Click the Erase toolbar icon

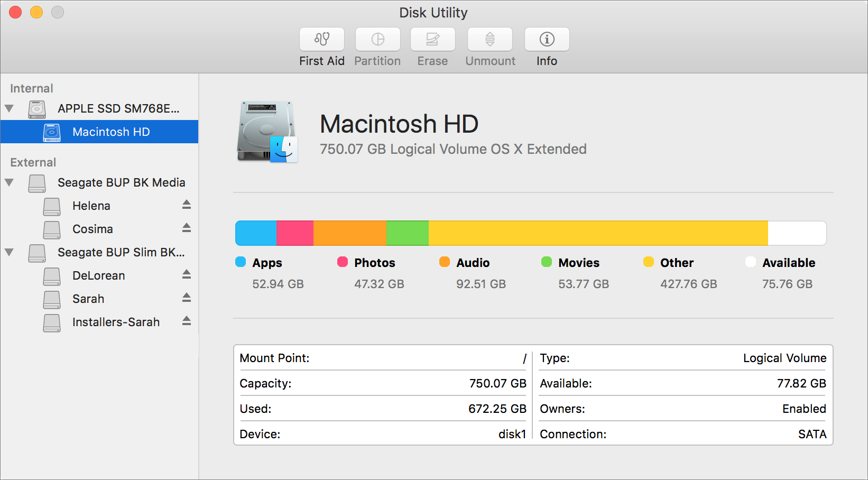tap(433, 39)
